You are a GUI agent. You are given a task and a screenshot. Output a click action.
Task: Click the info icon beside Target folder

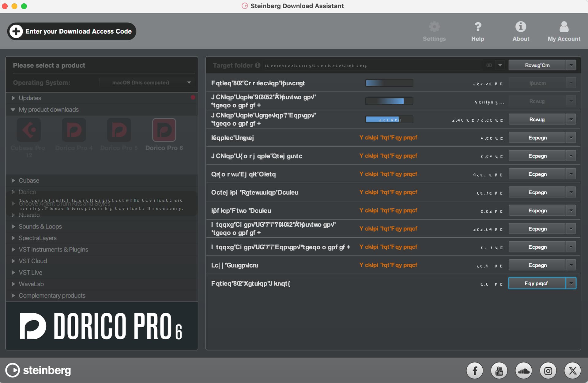click(258, 65)
